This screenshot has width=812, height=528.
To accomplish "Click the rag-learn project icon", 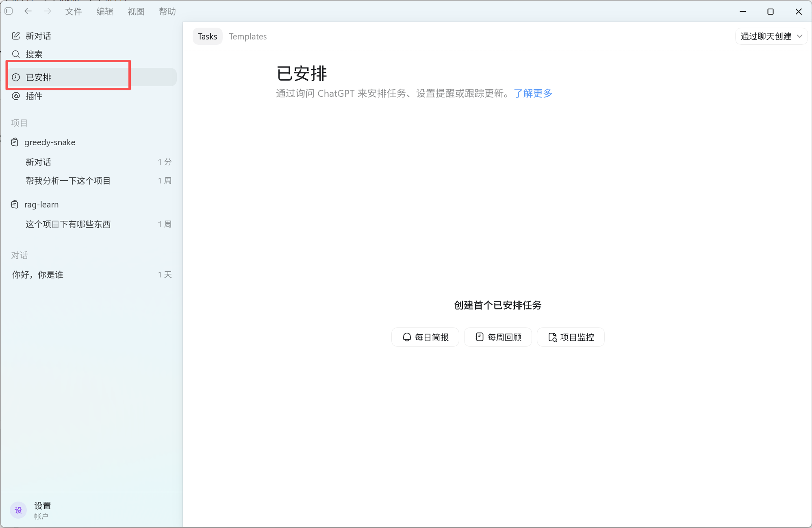I will pos(15,204).
